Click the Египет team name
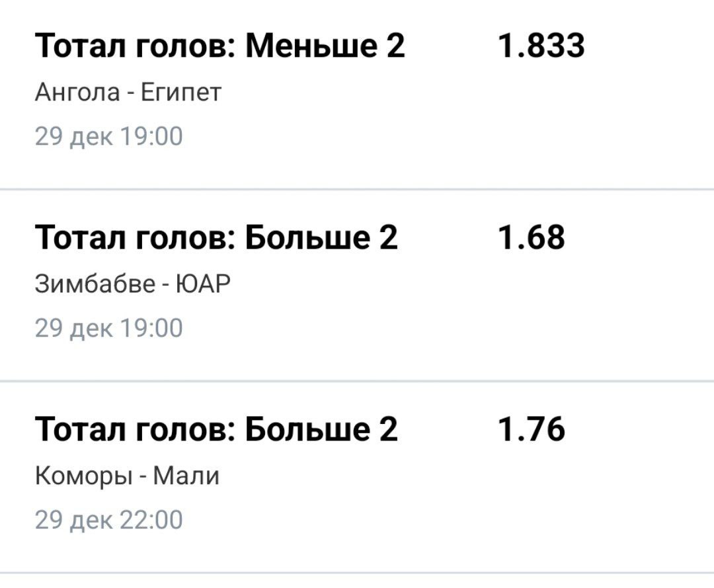This screenshot has height=588, width=714. 180,93
